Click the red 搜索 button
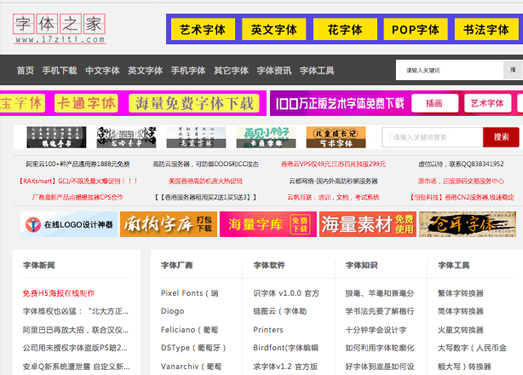 [501, 137]
